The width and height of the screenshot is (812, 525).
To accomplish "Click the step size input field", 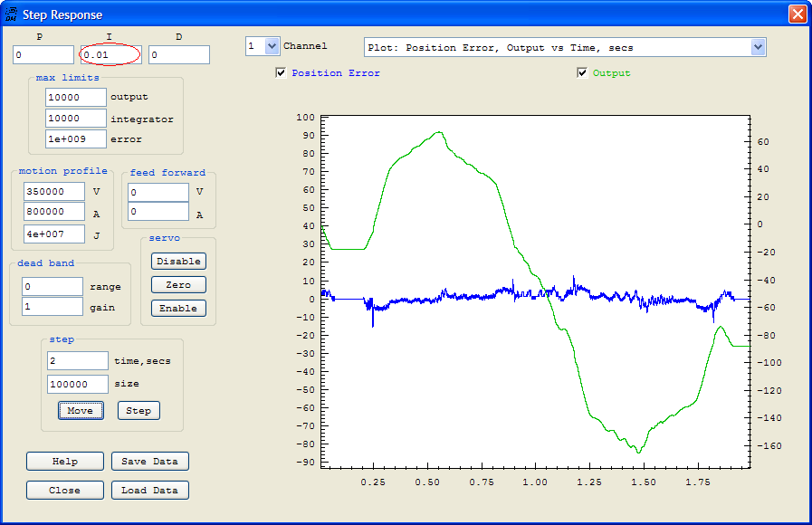I will point(77,384).
